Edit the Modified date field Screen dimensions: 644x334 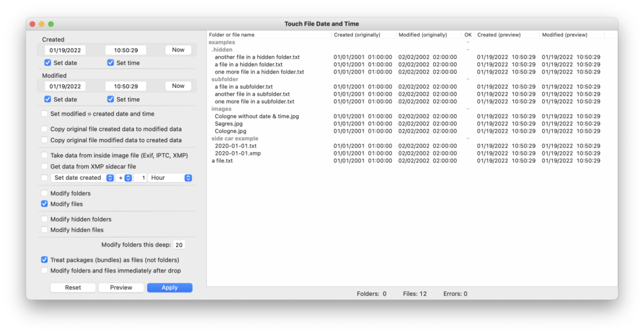(x=65, y=86)
